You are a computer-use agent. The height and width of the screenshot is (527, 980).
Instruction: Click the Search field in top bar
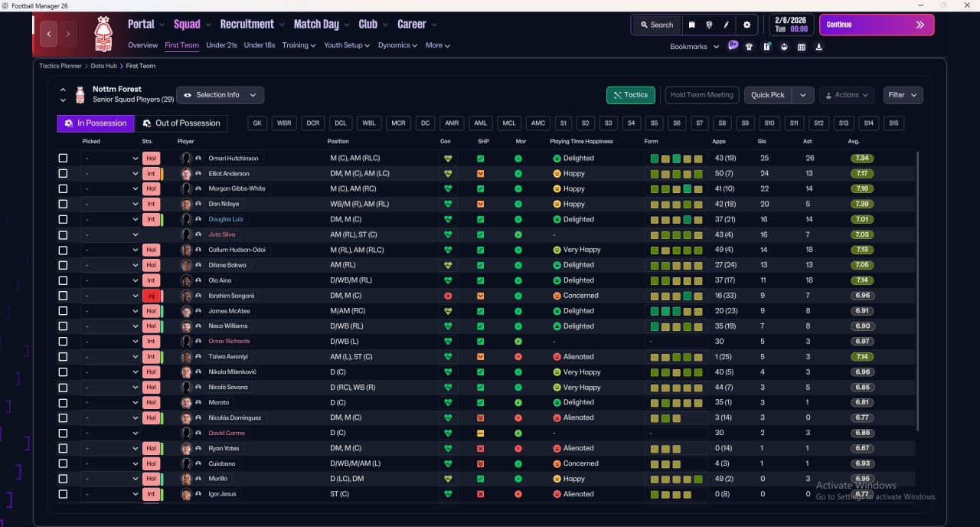coord(656,25)
